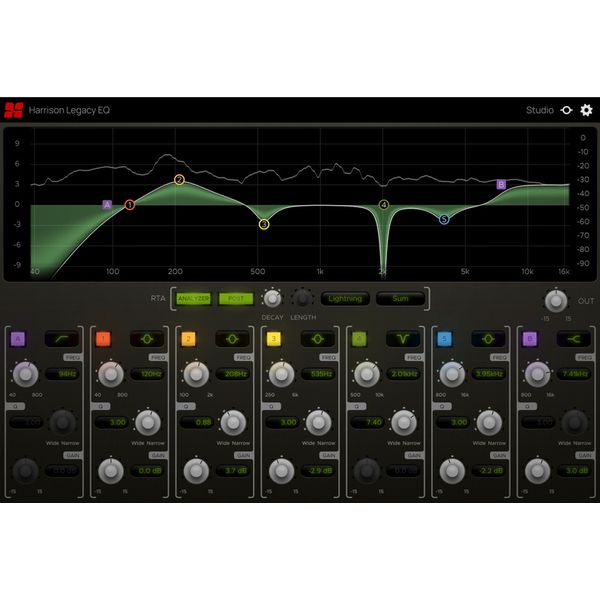This screenshot has width=600, height=600.
Task: Click the LENGTH knob
Action: [x=302, y=298]
